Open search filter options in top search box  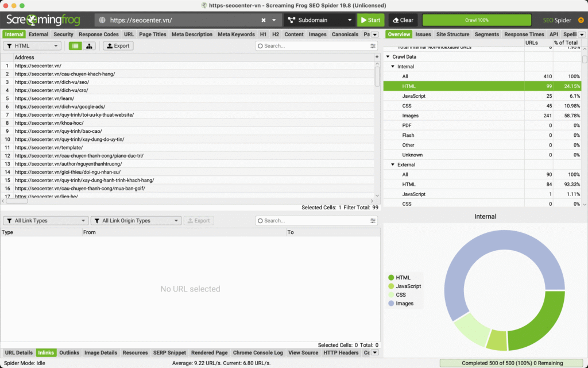tap(374, 46)
